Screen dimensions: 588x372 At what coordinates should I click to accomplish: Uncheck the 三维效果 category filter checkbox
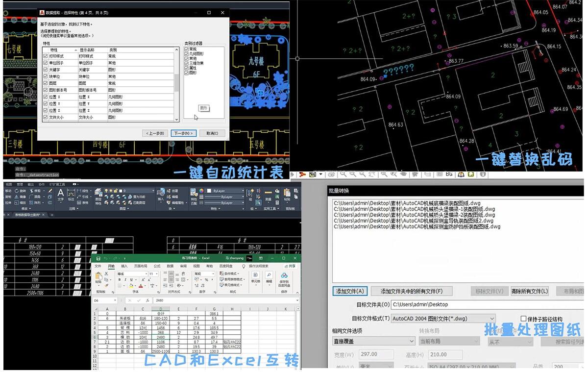pyautogui.click(x=186, y=63)
